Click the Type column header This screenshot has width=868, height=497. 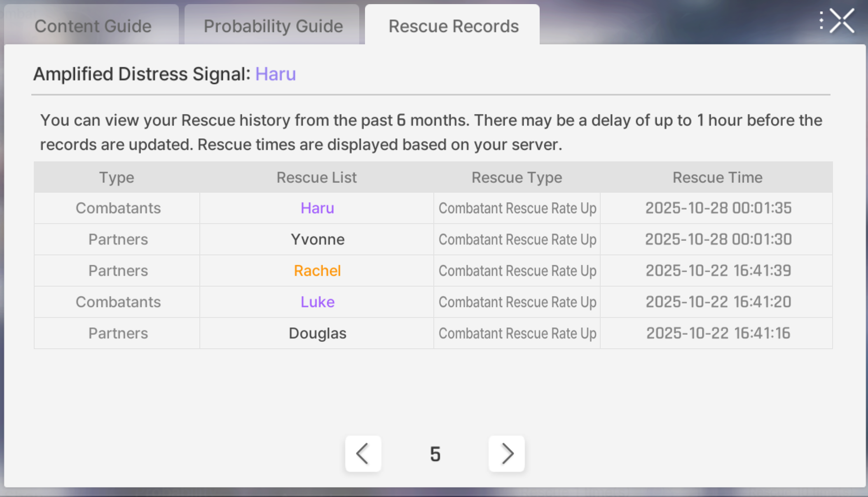point(117,177)
